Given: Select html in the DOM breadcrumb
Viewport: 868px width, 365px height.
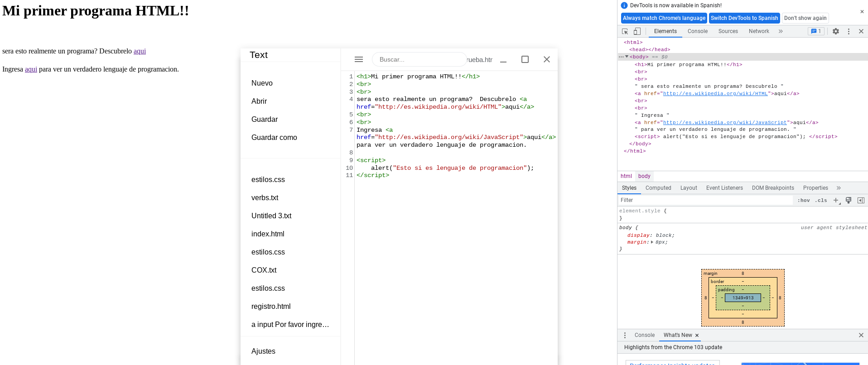Looking at the screenshot, I should [x=626, y=176].
